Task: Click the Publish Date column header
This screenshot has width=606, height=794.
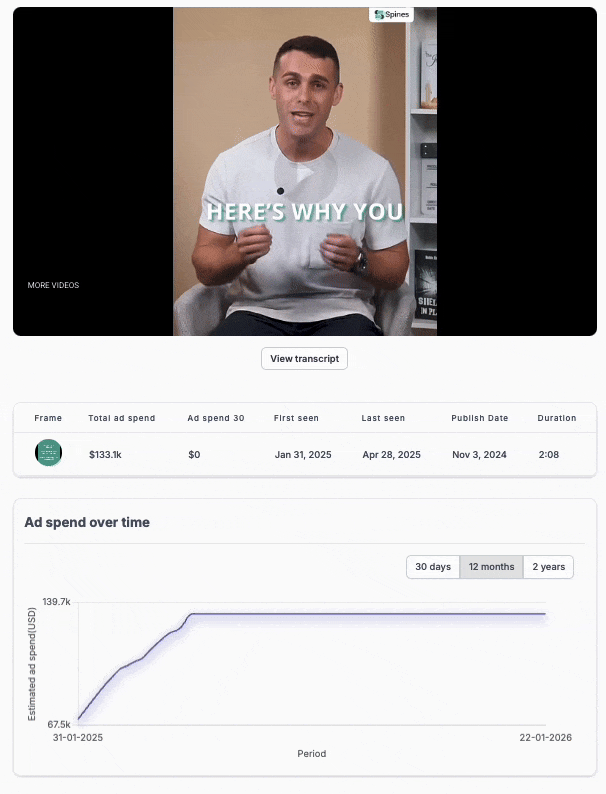Action: 479,418
